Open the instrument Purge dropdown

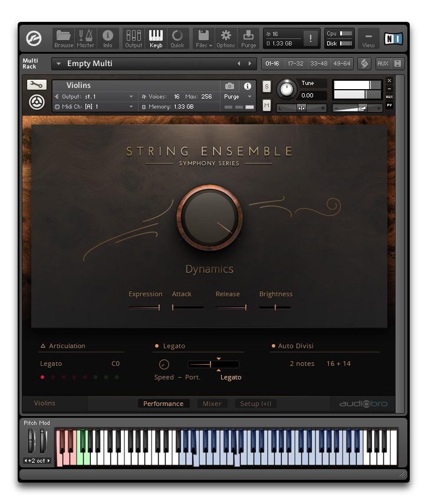tap(238, 96)
